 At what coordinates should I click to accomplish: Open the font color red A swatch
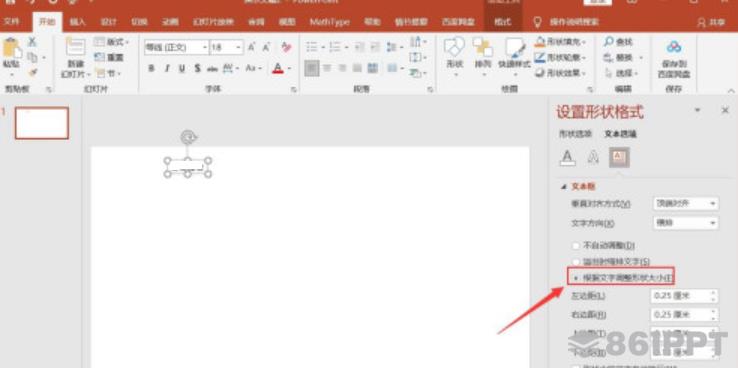(x=278, y=69)
